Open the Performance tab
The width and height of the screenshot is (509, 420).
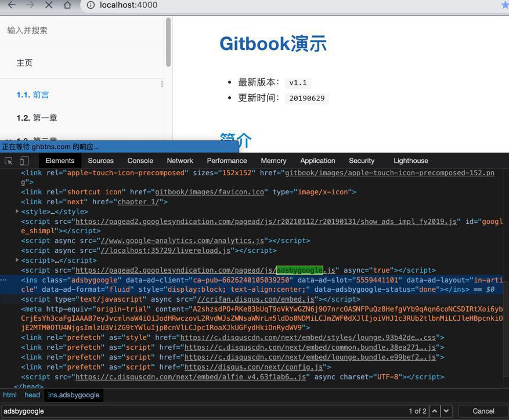point(227,161)
